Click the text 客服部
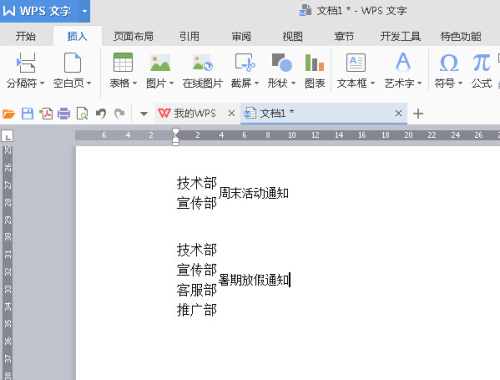 197,290
